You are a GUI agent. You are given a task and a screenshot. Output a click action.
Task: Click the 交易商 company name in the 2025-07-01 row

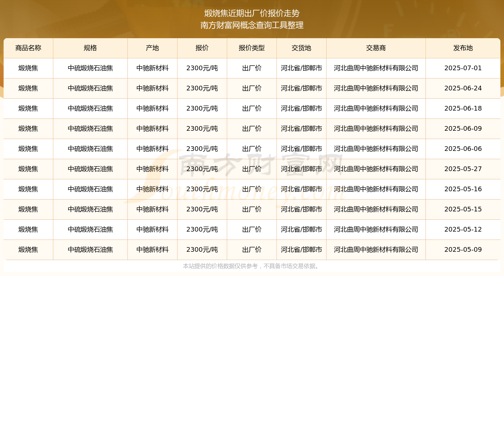(376, 68)
